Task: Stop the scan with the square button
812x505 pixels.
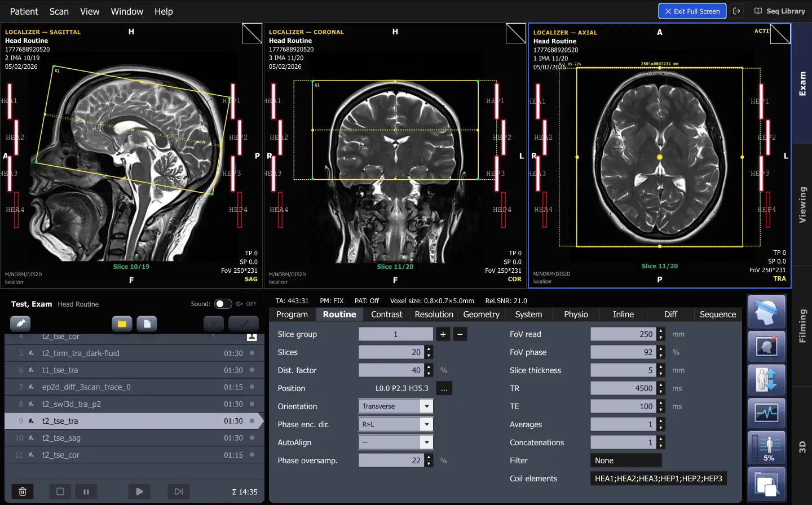Action: pyautogui.click(x=60, y=491)
